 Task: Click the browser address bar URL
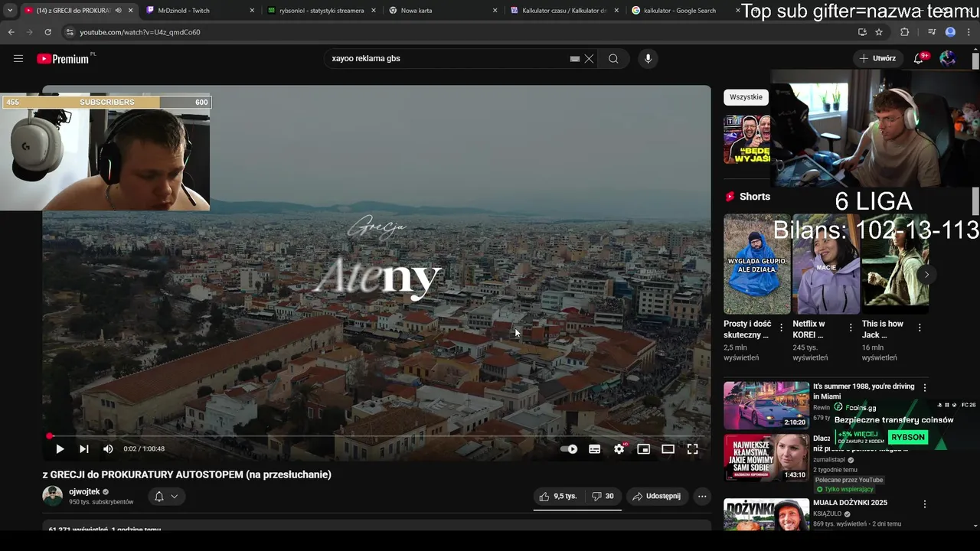pyautogui.click(x=140, y=32)
